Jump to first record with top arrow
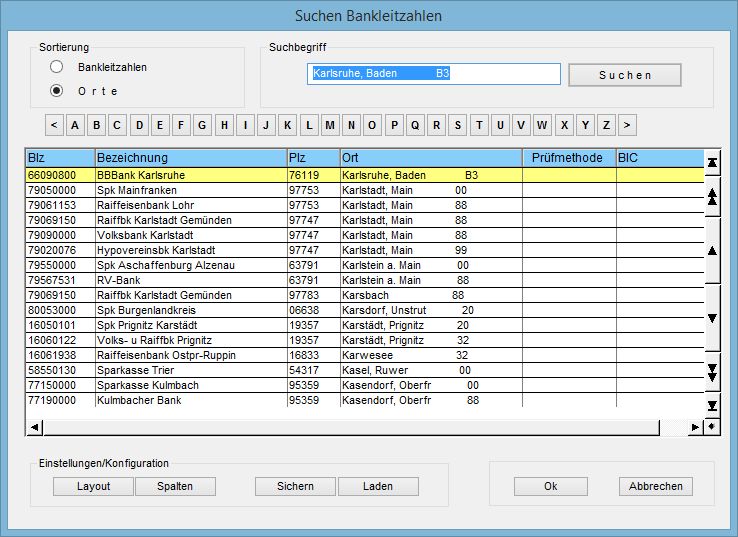Viewport: 738px width, 537px height. click(x=712, y=162)
